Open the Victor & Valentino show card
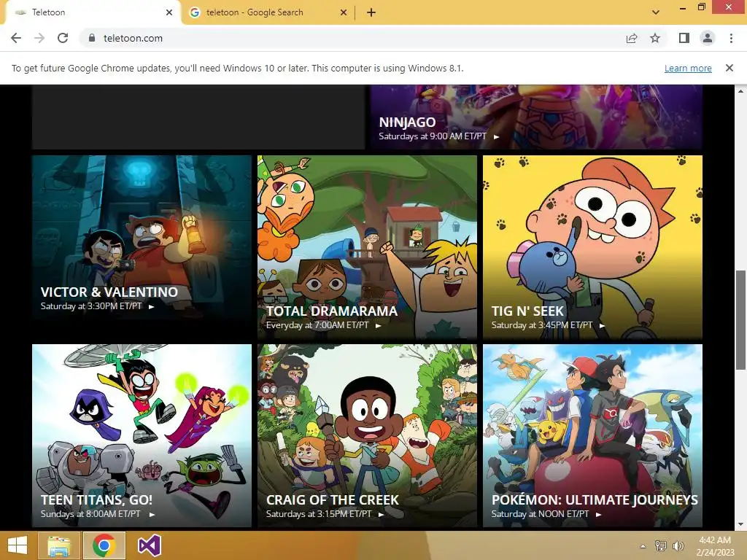Screen dimensions: 747x560 point(142,246)
